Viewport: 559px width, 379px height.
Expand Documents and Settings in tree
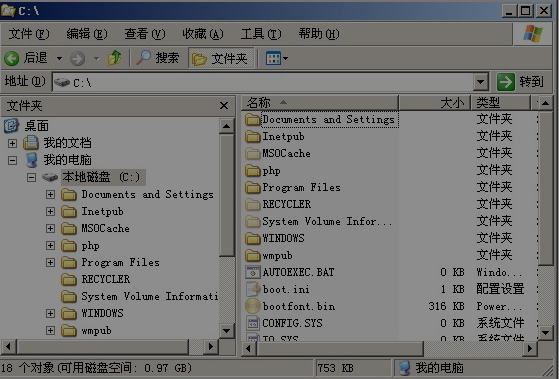(x=50, y=194)
